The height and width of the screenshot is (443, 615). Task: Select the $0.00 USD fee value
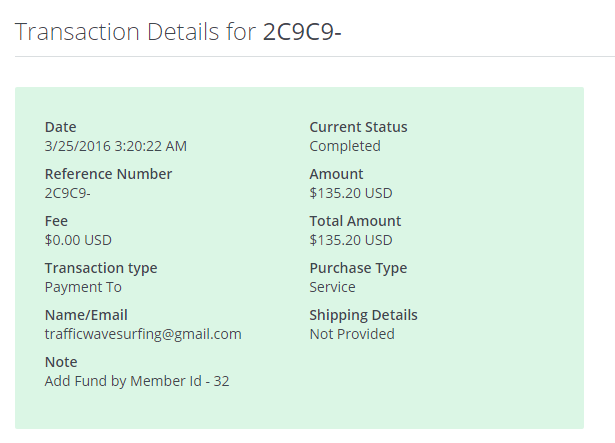pyautogui.click(x=78, y=240)
